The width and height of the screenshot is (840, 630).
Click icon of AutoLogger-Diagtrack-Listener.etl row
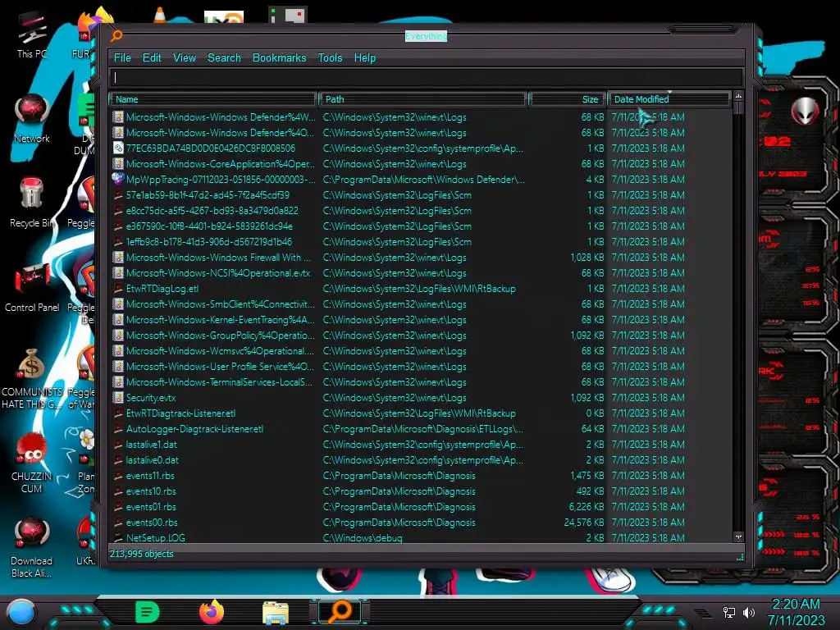click(118, 428)
